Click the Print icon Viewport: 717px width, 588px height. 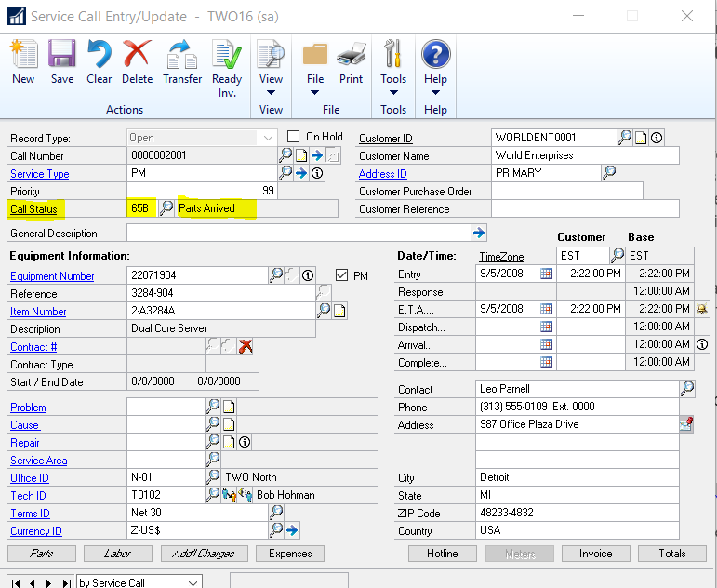pos(351,61)
